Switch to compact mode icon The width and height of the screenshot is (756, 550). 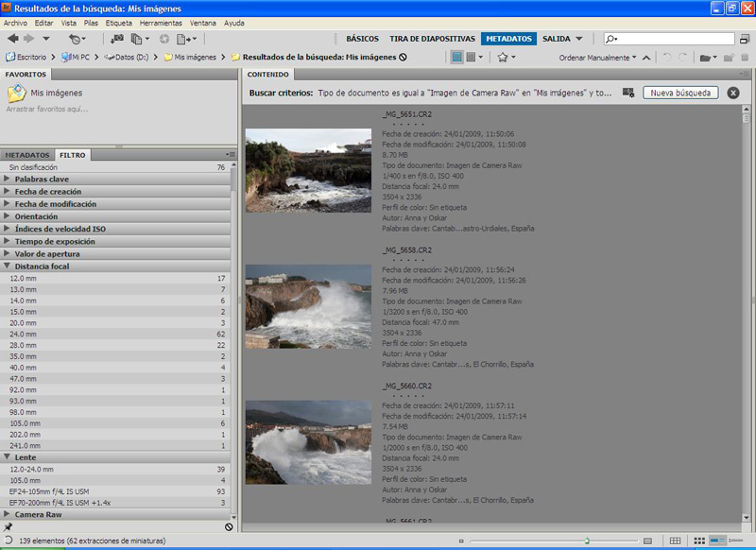tap(745, 39)
